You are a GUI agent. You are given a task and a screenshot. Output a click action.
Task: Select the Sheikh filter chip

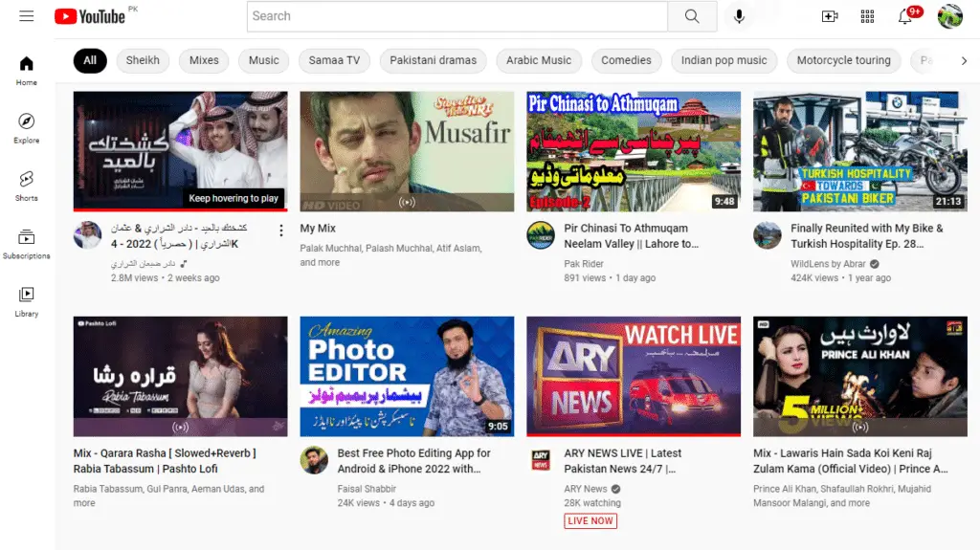tap(143, 60)
